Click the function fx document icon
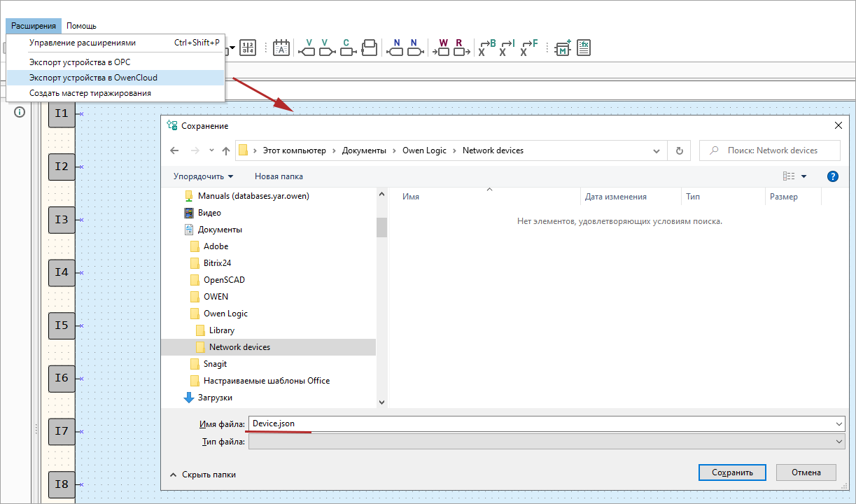856x504 pixels. (584, 48)
